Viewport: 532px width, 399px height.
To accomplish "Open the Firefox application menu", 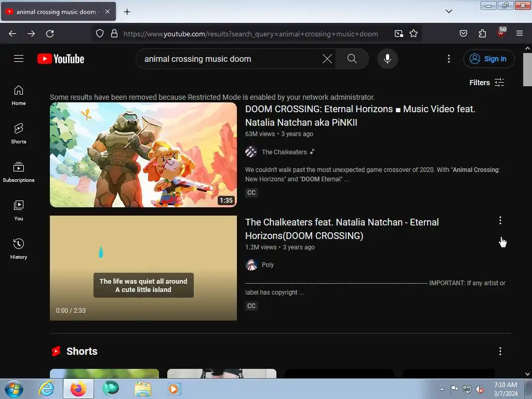I will click(520, 34).
